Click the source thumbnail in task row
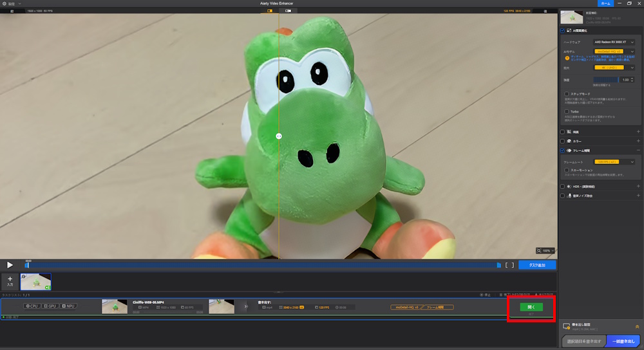This screenshot has width=644, height=350. [115, 306]
